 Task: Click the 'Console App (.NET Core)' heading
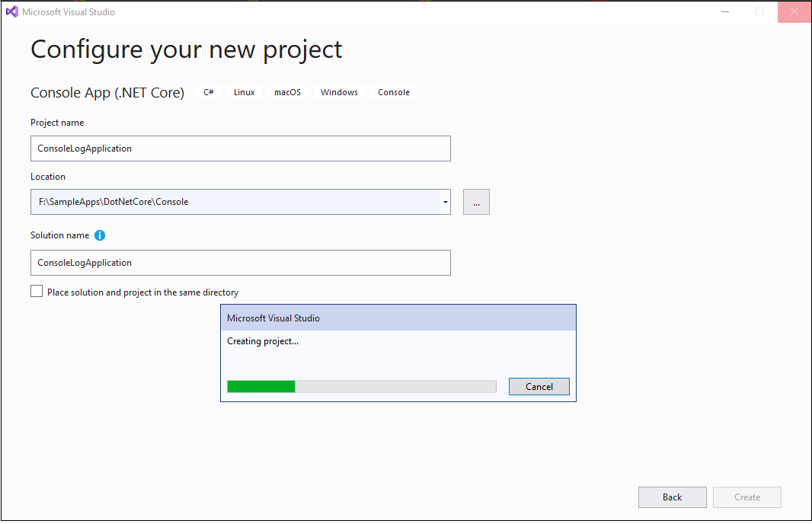click(x=107, y=93)
